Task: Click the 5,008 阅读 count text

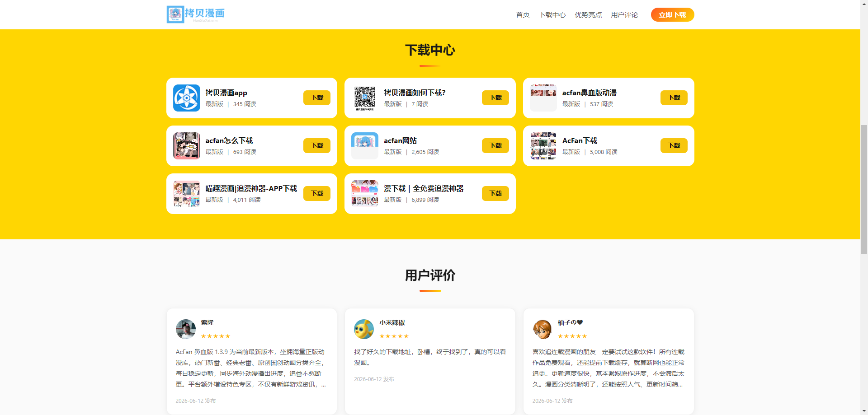Action: [604, 152]
